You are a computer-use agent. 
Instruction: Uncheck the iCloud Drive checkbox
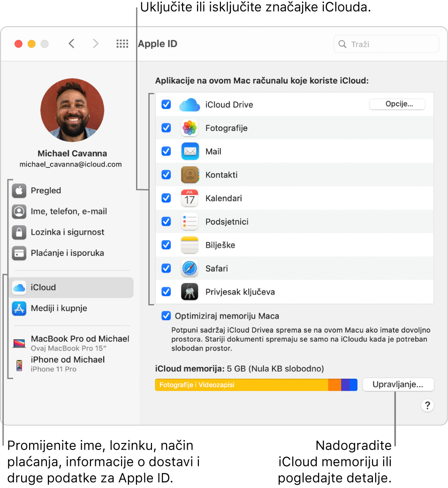[x=166, y=104]
